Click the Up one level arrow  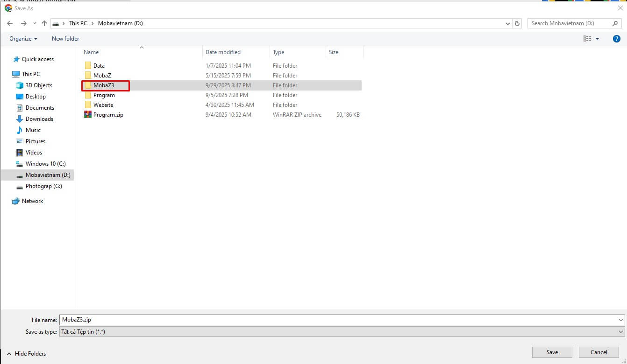tap(44, 23)
